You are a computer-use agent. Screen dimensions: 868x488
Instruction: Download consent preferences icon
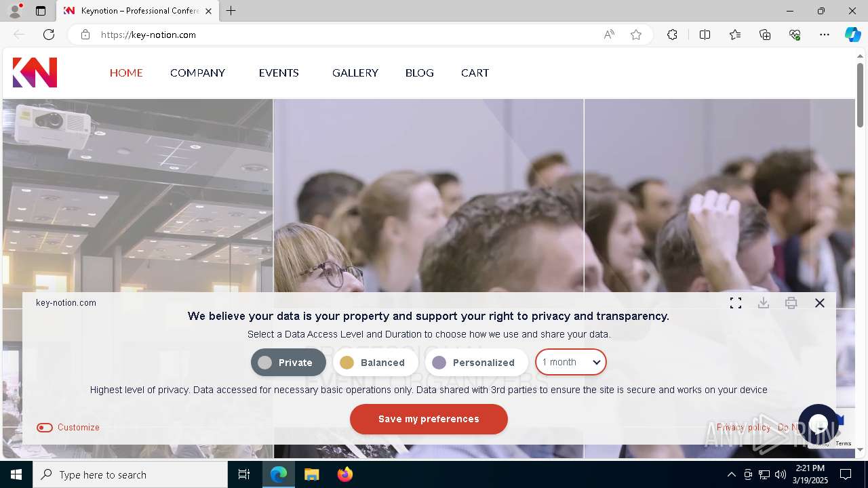click(x=764, y=303)
